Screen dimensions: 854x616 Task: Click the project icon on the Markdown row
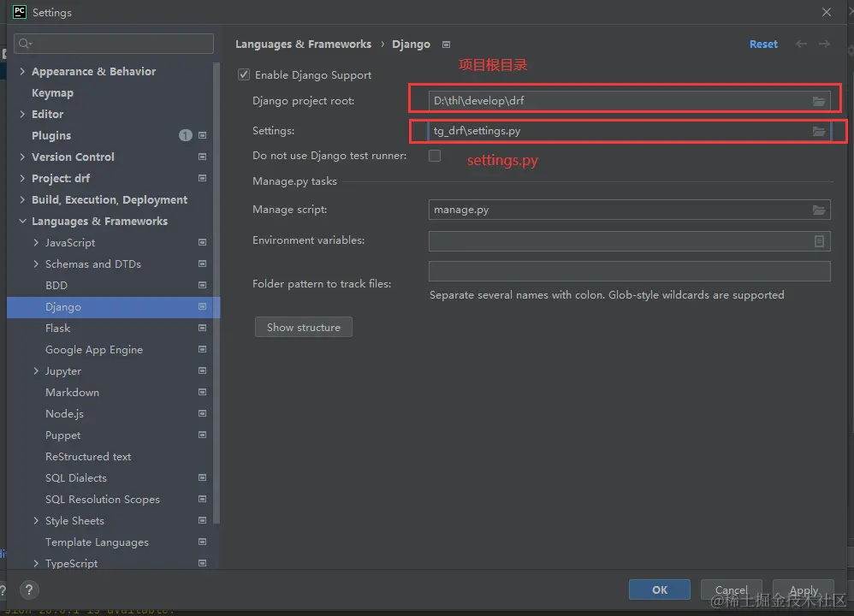tap(202, 392)
